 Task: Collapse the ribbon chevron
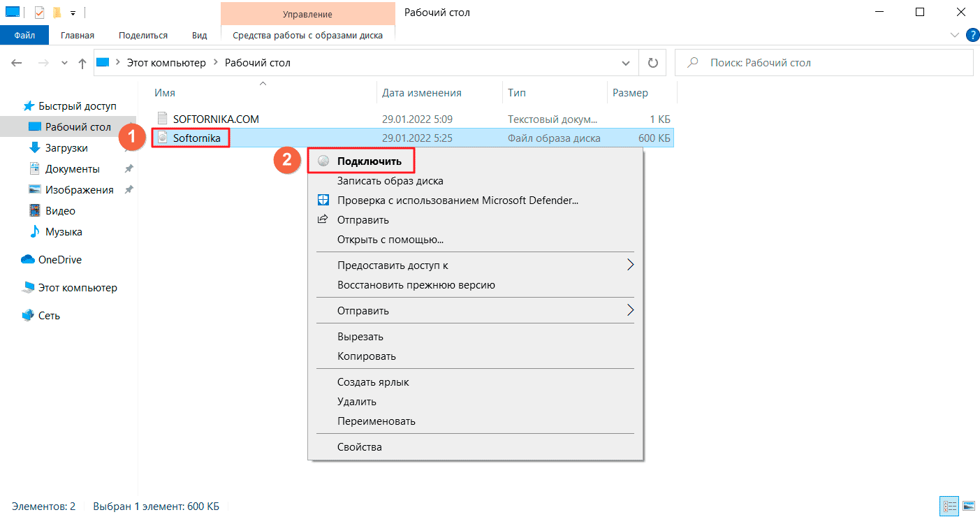pyautogui.click(x=955, y=35)
